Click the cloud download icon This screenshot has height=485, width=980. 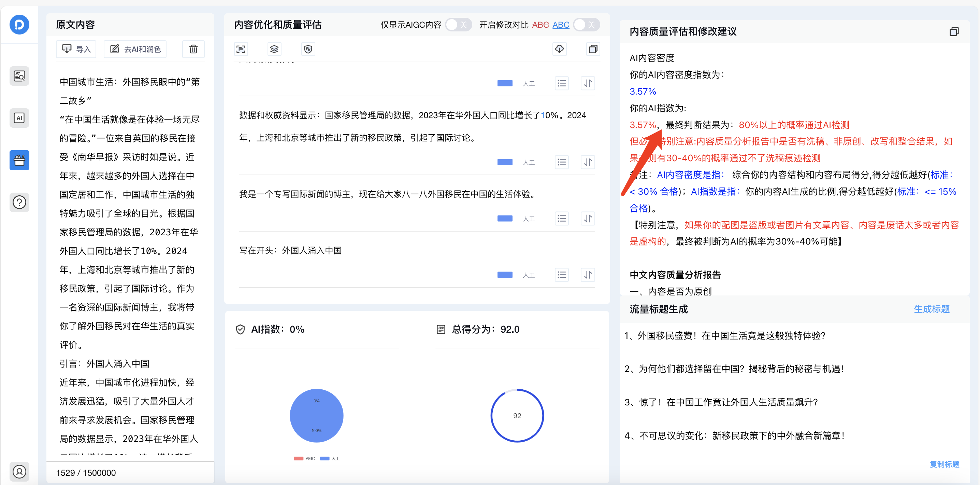coord(559,49)
